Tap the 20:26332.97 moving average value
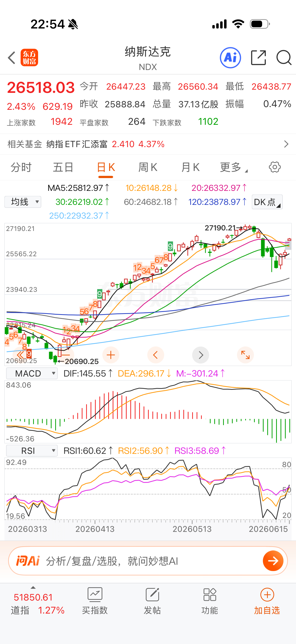The height and width of the screenshot is (644, 296). [x=219, y=188]
